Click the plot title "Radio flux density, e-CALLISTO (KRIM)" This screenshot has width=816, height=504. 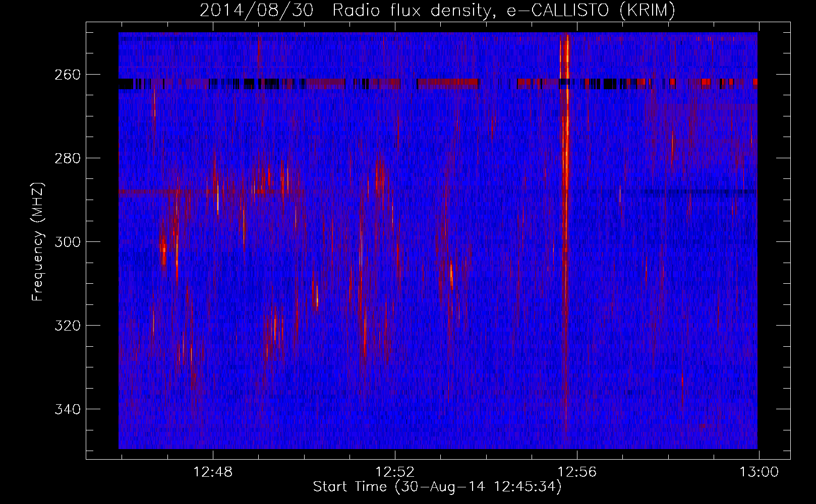tap(504, 10)
